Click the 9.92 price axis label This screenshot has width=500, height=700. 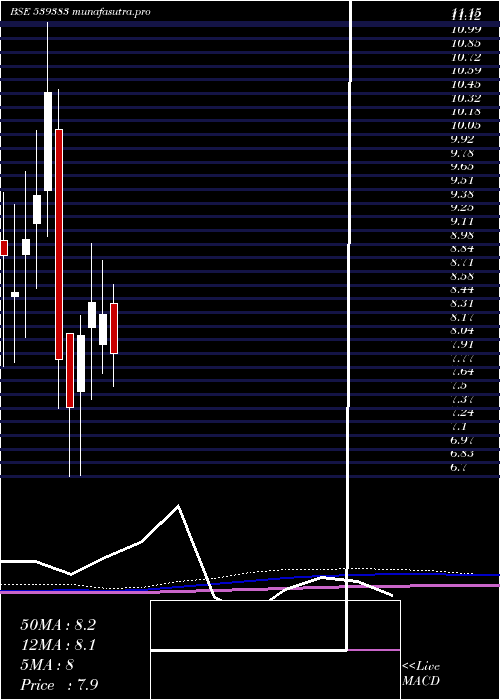(x=462, y=139)
